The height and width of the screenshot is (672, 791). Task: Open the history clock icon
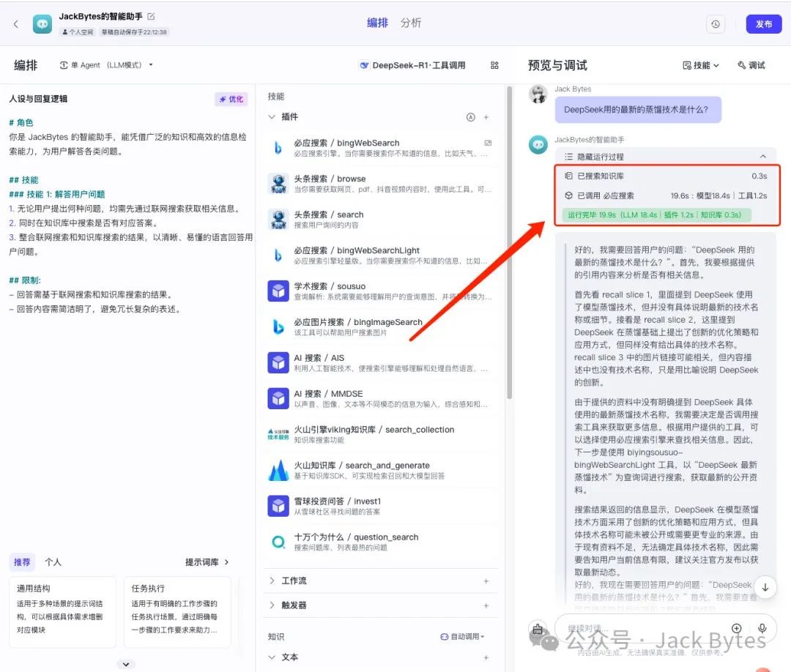716,23
